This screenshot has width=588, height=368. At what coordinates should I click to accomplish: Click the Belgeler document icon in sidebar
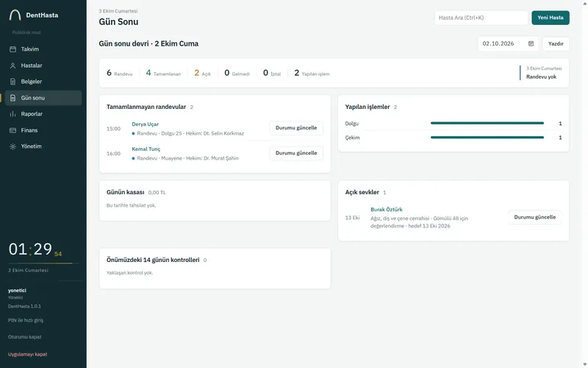click(x=12, y=82)
